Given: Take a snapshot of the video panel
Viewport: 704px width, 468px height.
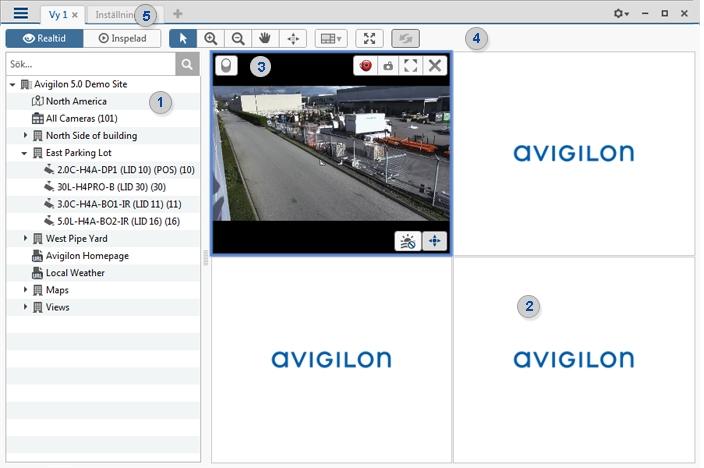Looking at the screenshot, I should (x=388, y=66).
